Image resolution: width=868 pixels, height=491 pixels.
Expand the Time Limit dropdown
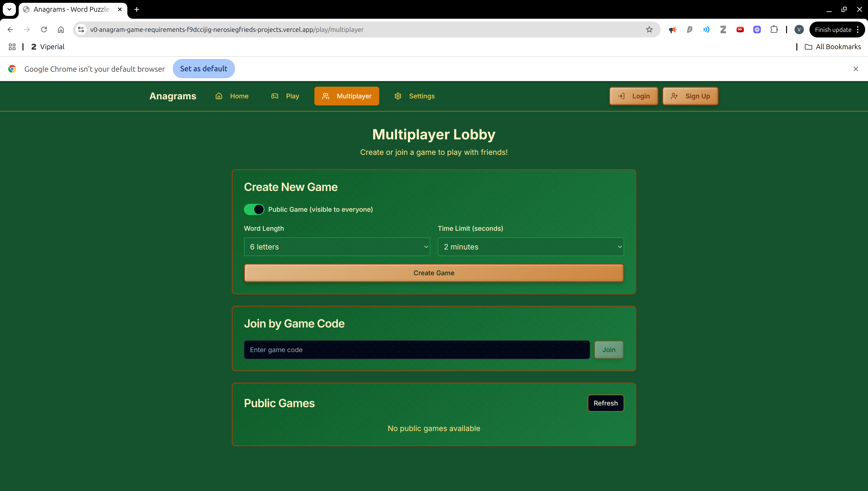tap(530, 247)
